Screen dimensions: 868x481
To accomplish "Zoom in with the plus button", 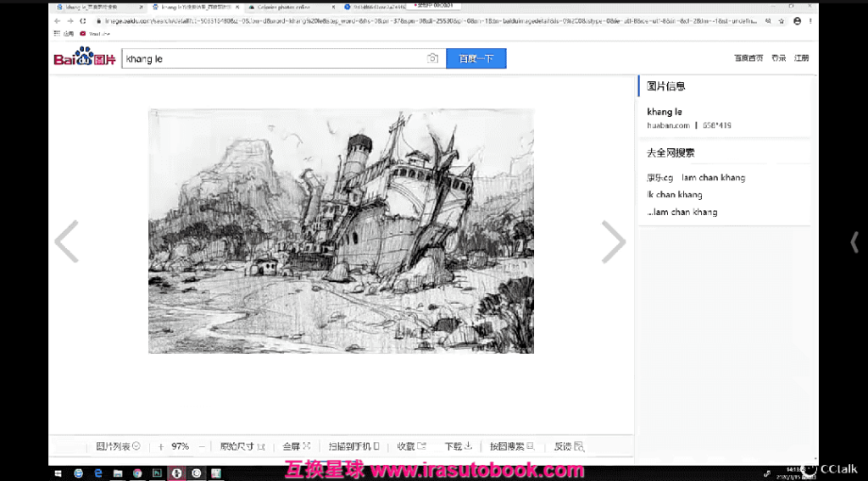I will (161, 447).
